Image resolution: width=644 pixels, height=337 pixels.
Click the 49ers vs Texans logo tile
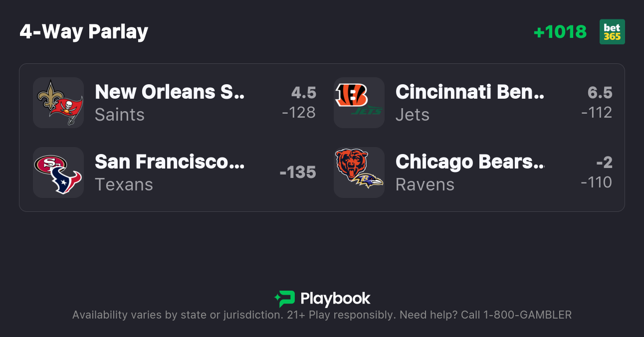tap(58, 172)
